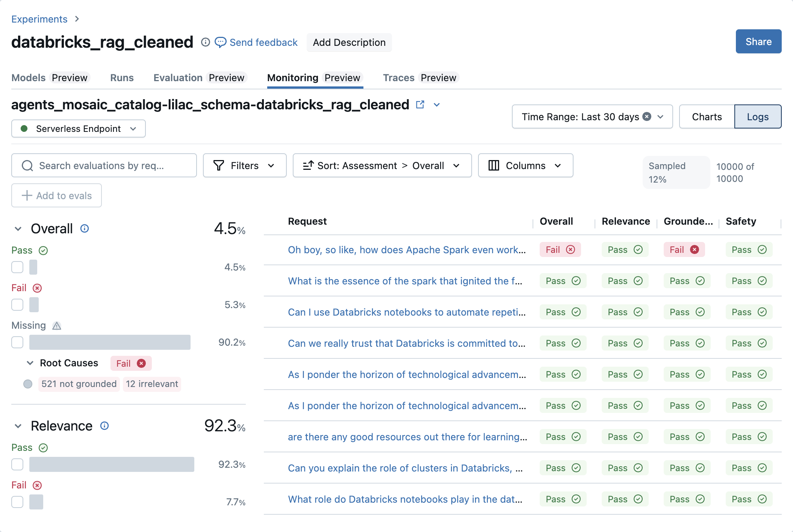This screenshot has width=793, height=532.
Task: Click the Share button
Action: tap(758, 41)
